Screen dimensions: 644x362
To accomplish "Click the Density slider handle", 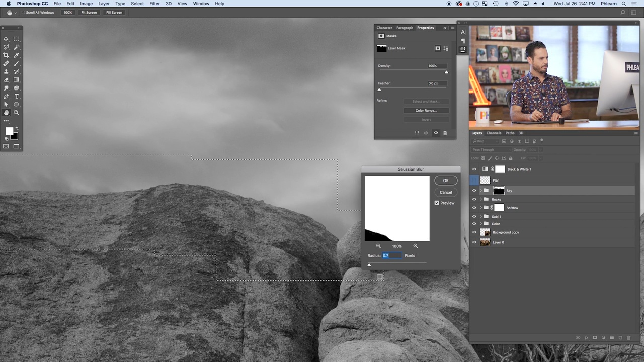I will (x=446, y=72).
